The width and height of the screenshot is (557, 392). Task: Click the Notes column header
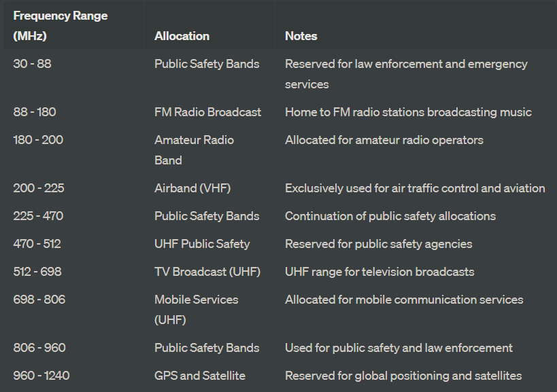pos(301,36)
